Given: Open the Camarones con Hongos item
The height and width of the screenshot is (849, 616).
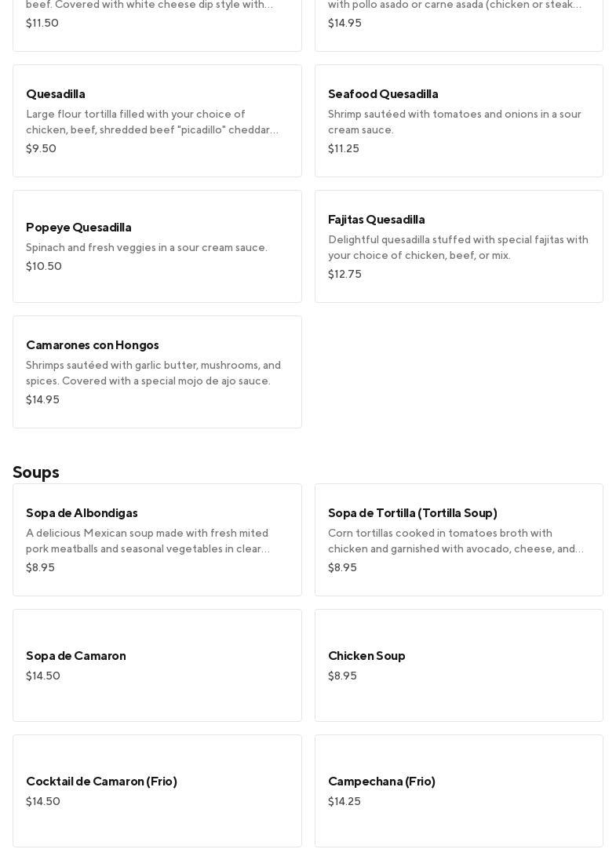Looking at the screenshot, I should (157, 371).
